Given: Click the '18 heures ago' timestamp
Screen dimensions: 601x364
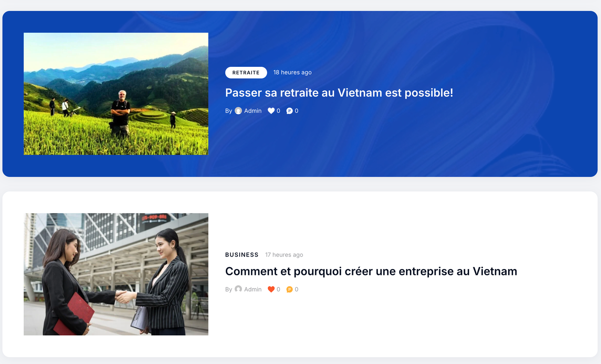Looking at the screenshot, I should click(x=293, y=72).
